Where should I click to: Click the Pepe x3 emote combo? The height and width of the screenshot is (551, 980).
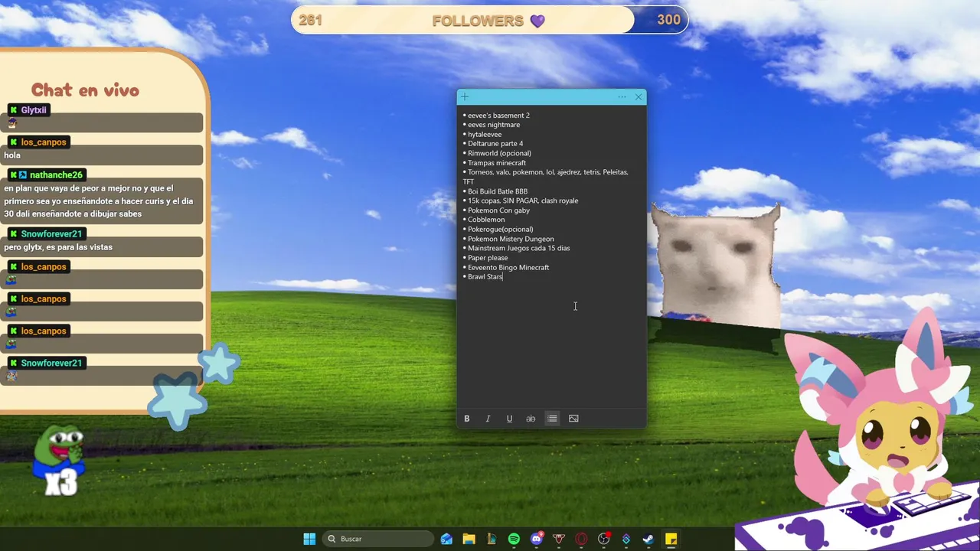(x=60, y=460)
